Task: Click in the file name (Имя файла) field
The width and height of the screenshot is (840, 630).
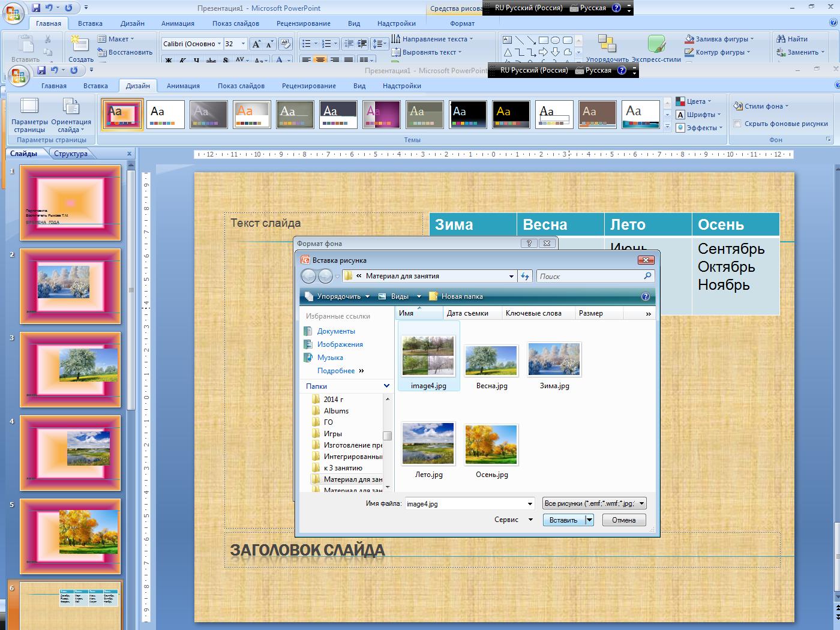Action: pos(465,504)
